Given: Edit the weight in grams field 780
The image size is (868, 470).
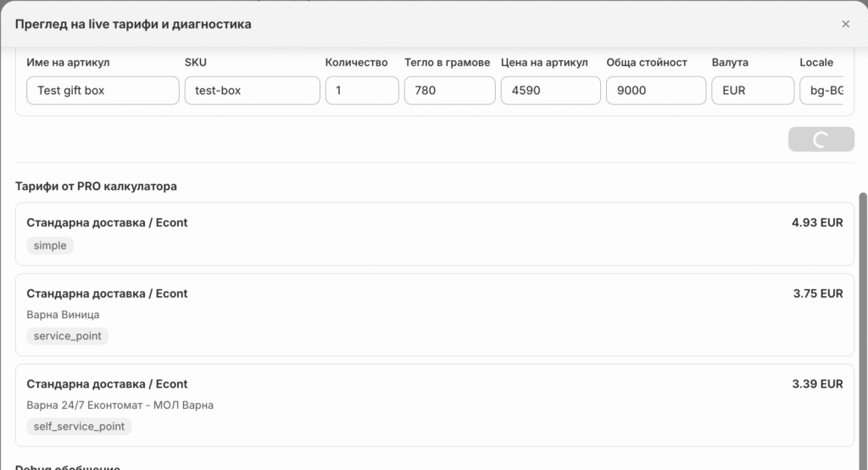Looking at the screenshot, I should [x=449, y=90].
